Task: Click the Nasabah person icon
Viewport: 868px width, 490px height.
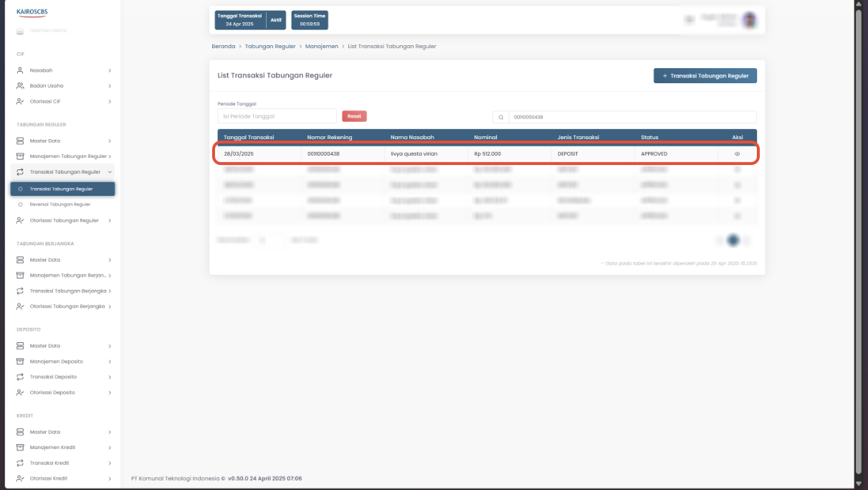Action: click(21, 70)
